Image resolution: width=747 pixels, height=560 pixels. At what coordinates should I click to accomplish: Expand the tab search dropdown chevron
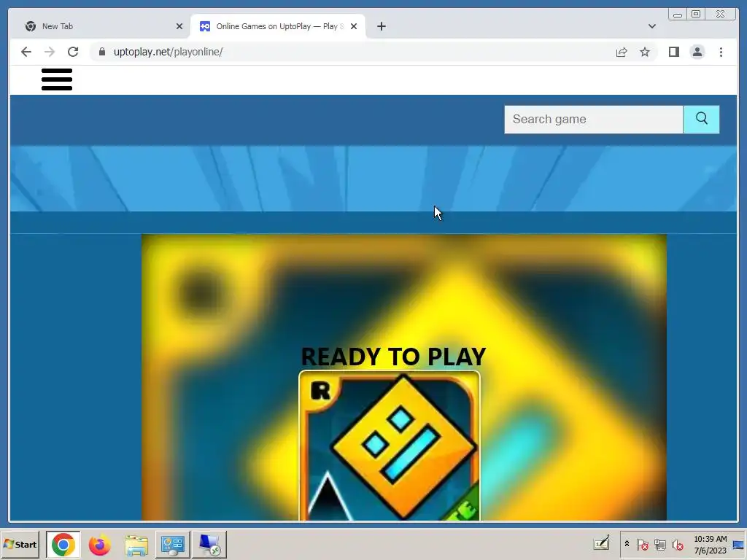651,26
